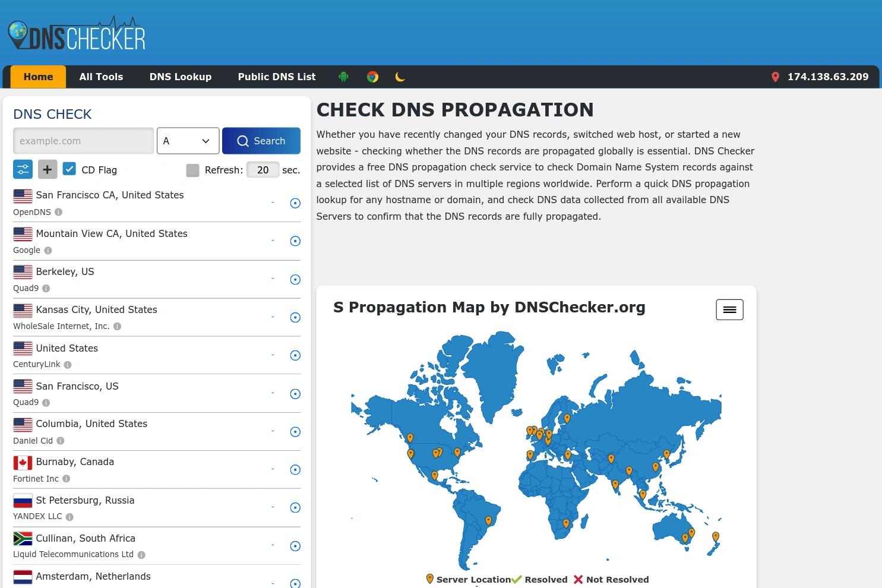Click the Not Resolved legend entry
Screen dimensions: 882x588
pos(611,580)
